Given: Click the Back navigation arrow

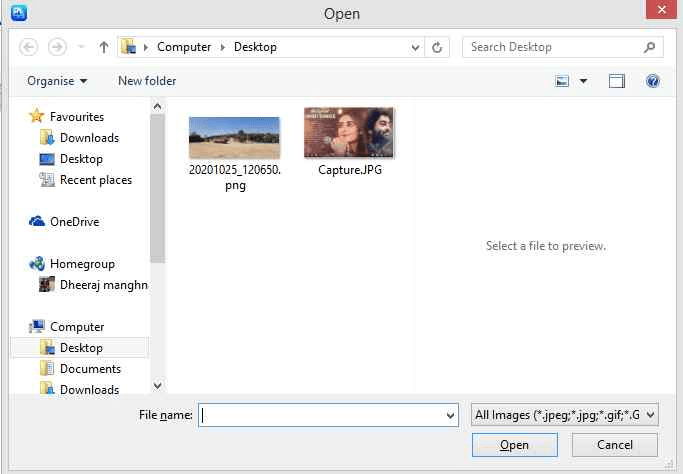Looking at the screenshot, I should click(x=29, y=47).
